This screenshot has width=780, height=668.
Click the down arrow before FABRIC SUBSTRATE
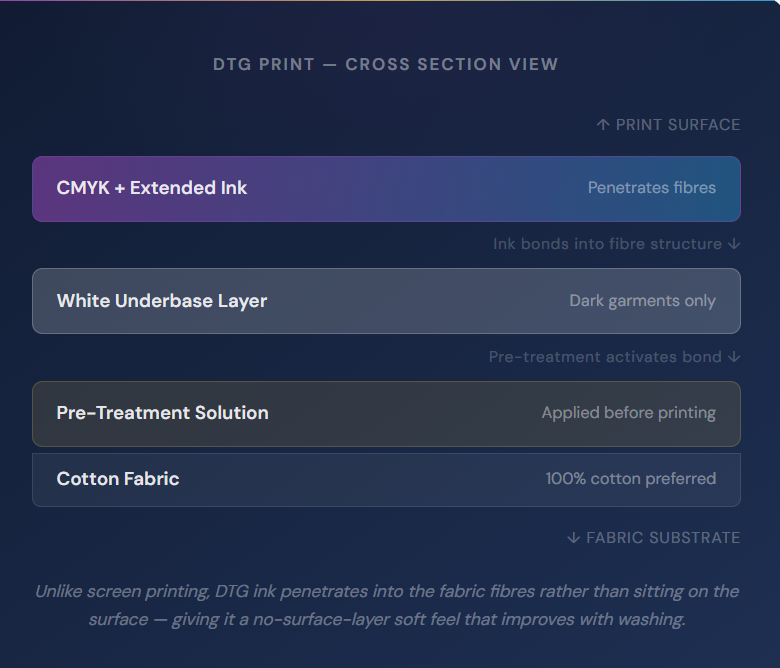coord(573,538)
